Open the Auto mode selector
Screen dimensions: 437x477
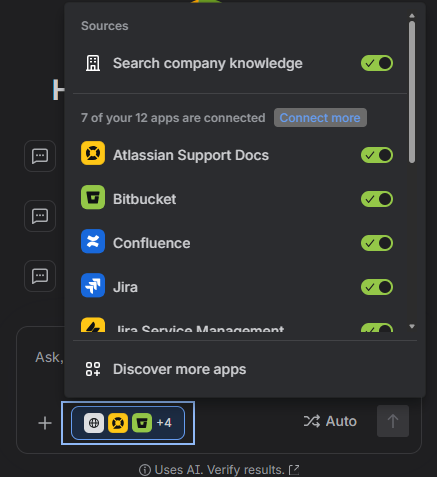(330, 421)
